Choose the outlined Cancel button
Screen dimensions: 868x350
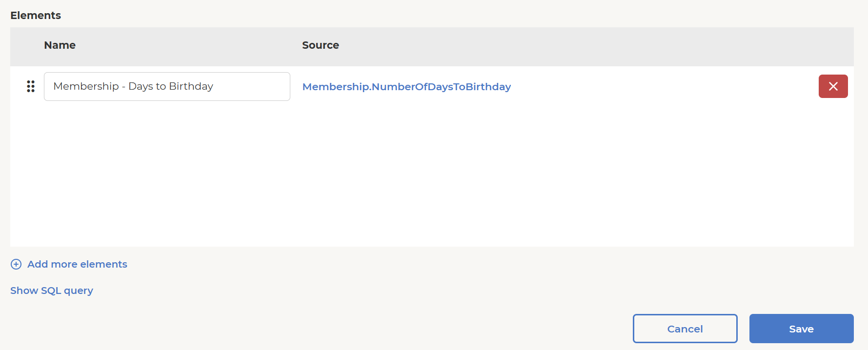(685, 329)
